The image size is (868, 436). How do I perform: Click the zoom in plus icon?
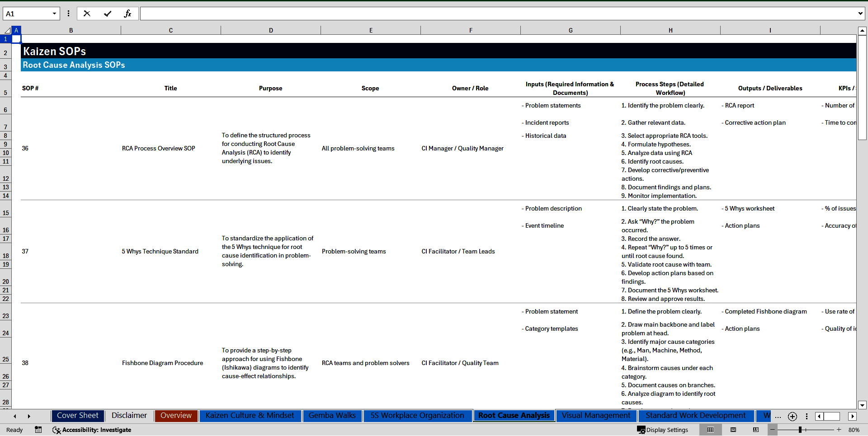point(839,430)
